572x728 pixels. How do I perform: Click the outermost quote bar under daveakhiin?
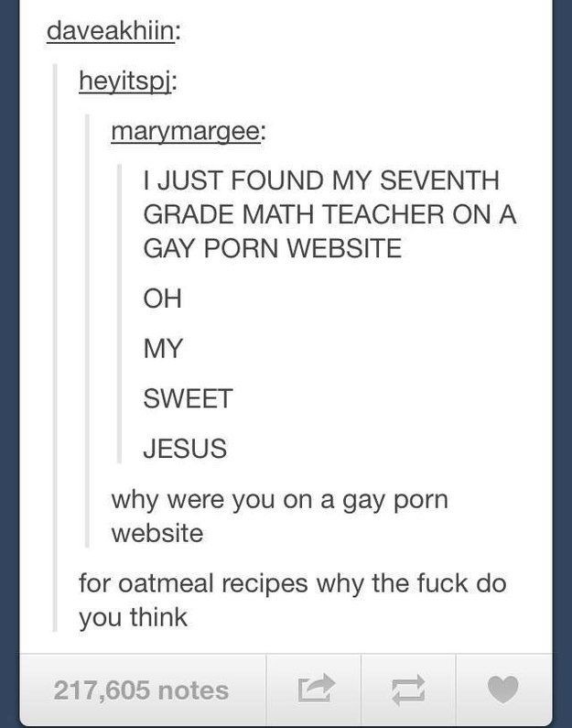click(55, 347)
